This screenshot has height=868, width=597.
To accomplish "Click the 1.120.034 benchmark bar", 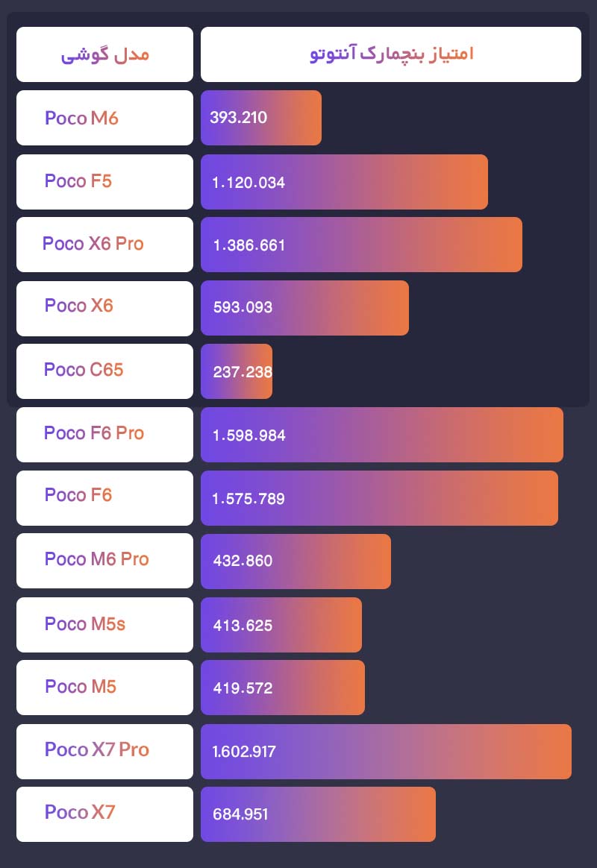I will pos(344,182).
